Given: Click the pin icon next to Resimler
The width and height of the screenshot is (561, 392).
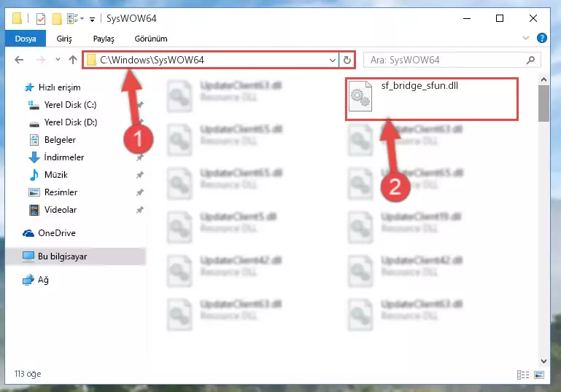Looking at the screenshot, I should pyautogui.click(x=140, y=192).
